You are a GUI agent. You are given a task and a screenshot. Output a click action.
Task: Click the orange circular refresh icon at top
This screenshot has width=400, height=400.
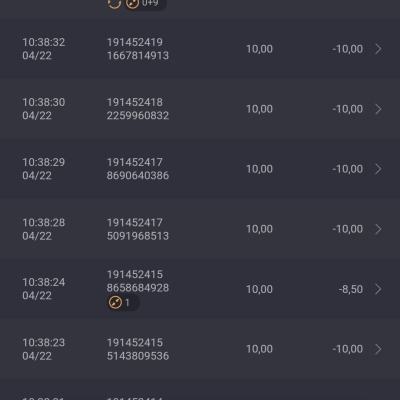tap(114, 3)
